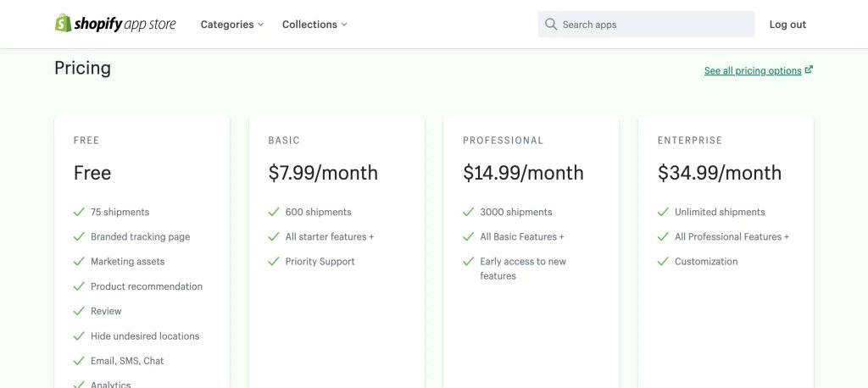The width and height of the screenshot is (868, 388).
Task: Click the 600 shipments feature text
Action: pyautogui.click(x=319, y=212)
